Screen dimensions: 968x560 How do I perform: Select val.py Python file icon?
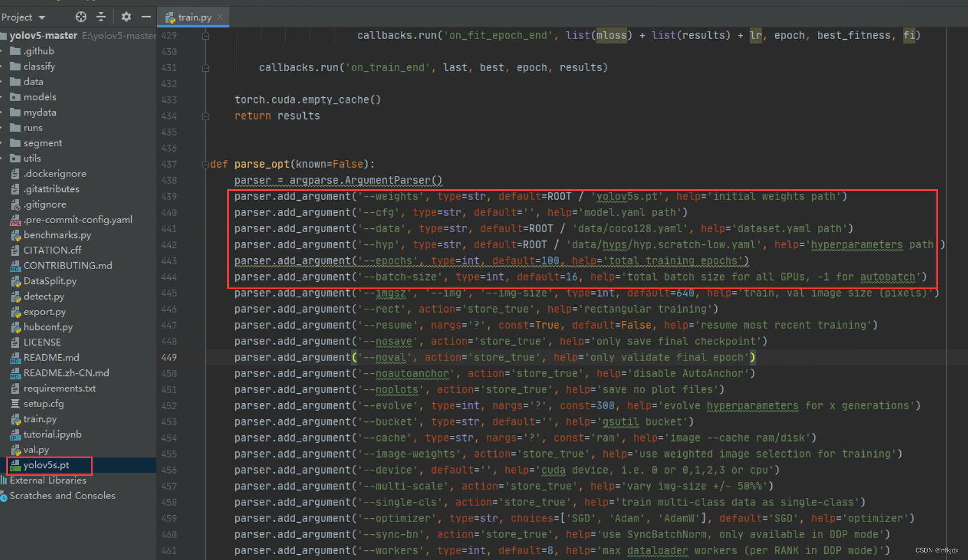16,450
